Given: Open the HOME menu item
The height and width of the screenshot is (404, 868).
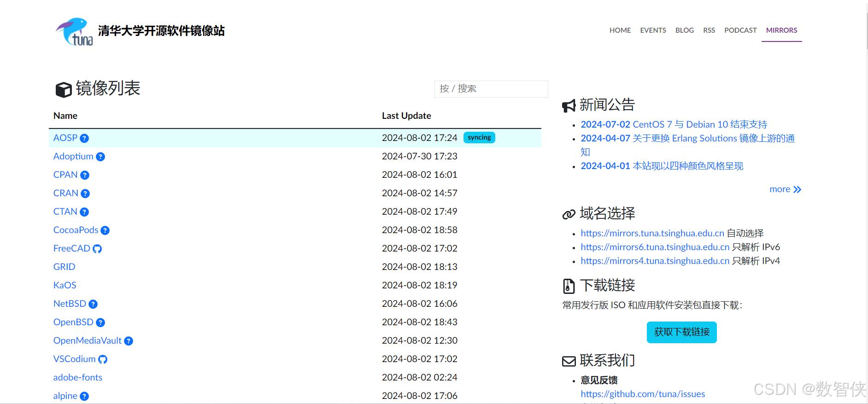Looking at the screenshot, I should (620, 30).
